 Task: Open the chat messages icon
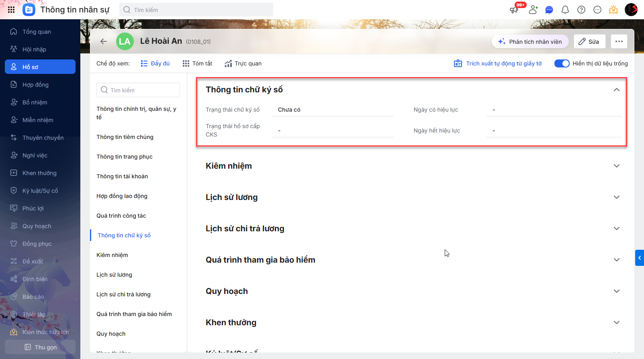pyautogui.click(x=549, y=10)
